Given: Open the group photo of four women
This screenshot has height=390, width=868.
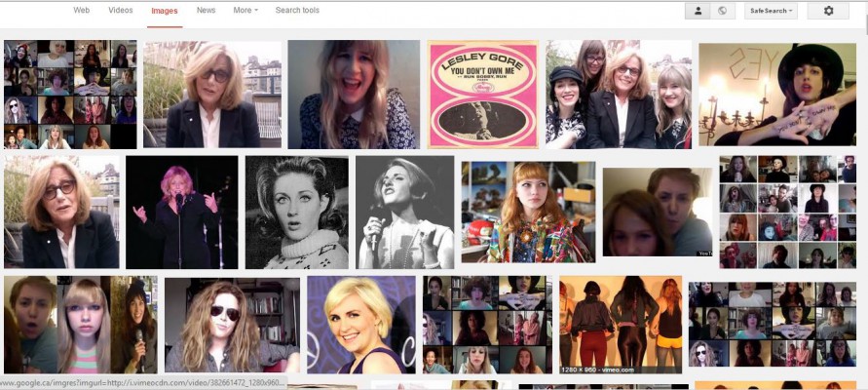Looking at the screenshot, I should tap(619, 95).
